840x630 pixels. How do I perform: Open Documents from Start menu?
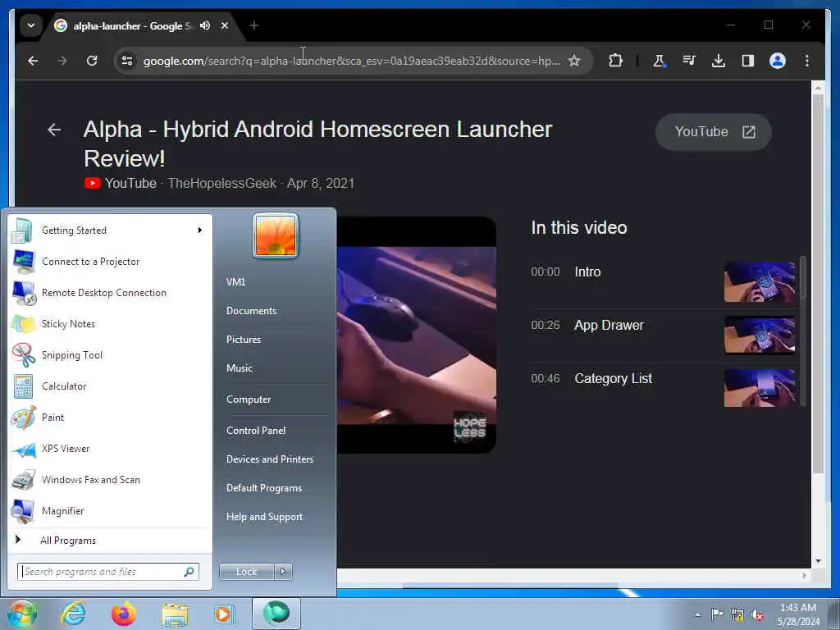point(251,311)
